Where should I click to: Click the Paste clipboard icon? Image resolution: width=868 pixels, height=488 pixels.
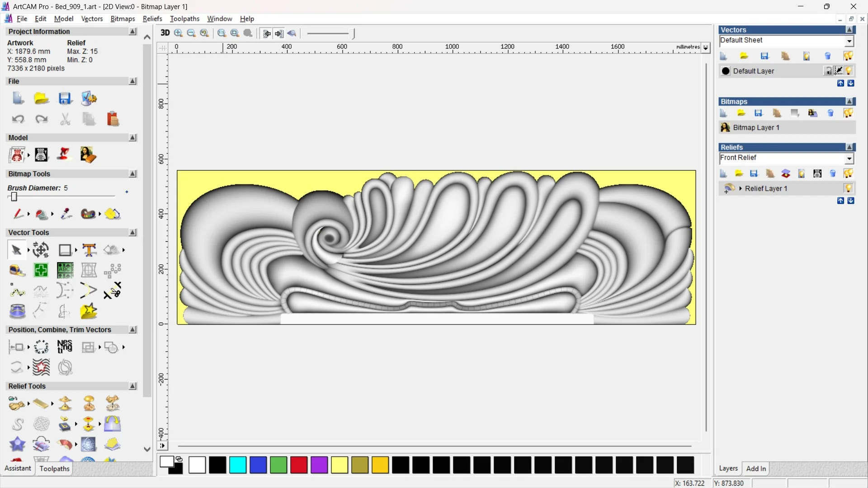click(113, 119)
